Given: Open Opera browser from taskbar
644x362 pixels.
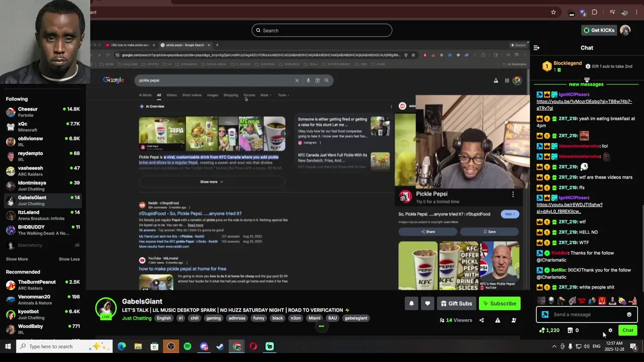Looking at the screenshot, I should click(253, 346).
